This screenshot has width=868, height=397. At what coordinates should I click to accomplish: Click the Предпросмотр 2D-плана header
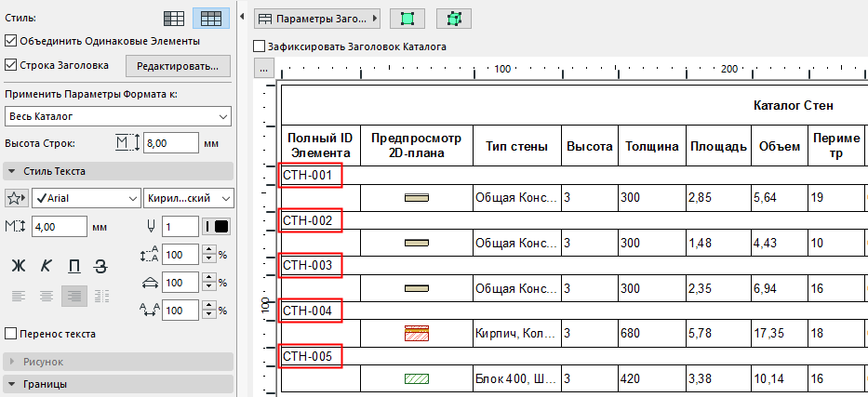coord(416,145)
